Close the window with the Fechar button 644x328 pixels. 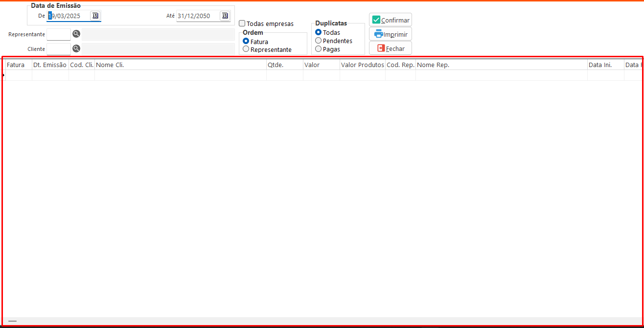click(x=391, y=48)
